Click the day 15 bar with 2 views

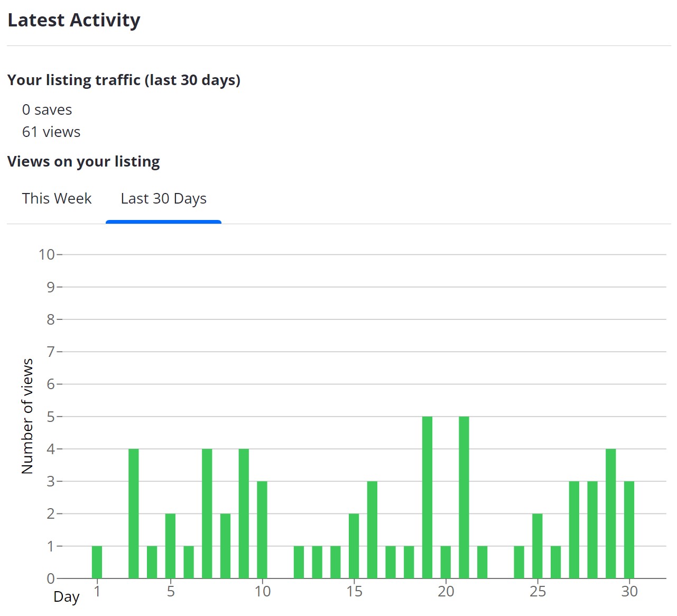(x=354, y=546)
